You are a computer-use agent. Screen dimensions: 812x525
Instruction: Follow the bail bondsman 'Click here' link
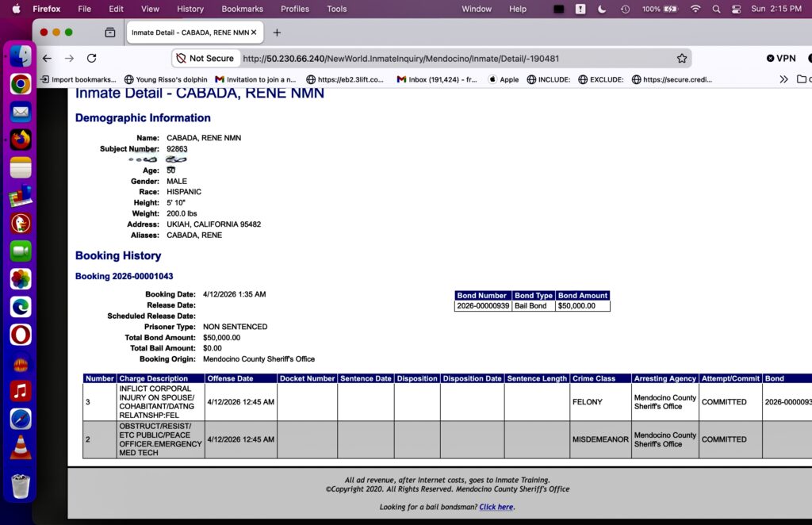click(496, 507)
